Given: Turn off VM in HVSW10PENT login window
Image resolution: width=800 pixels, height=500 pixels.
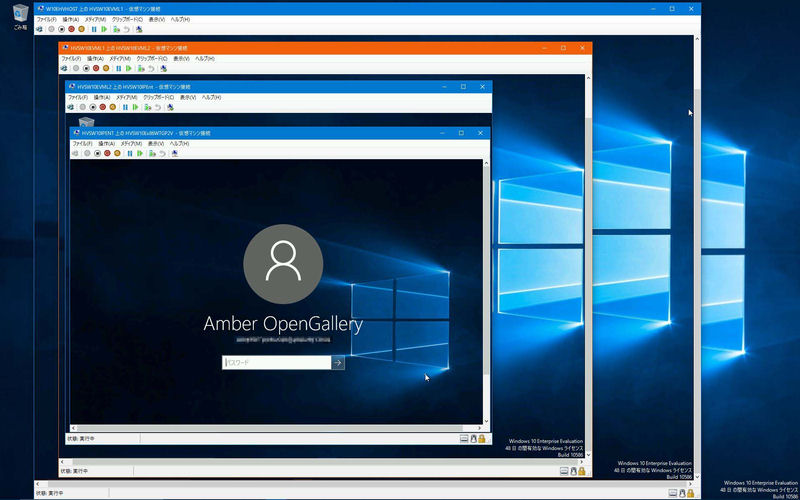Looking at the screenshot, I should 97,153.
